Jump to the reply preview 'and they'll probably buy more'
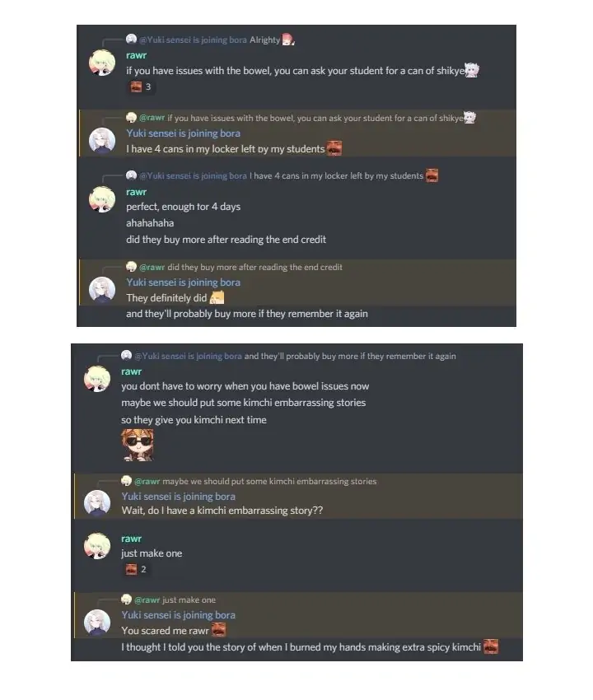593x700 pixels. click(x=350, y=356)
